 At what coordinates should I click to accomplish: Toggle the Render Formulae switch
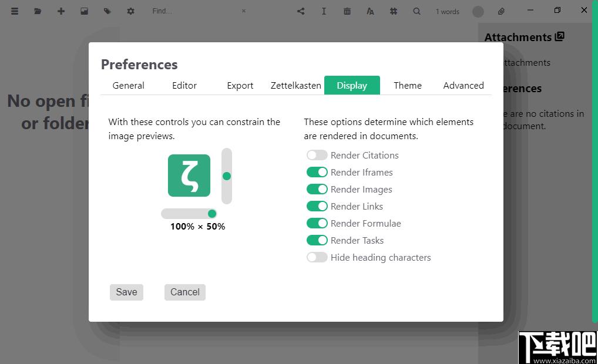[317, 223]
